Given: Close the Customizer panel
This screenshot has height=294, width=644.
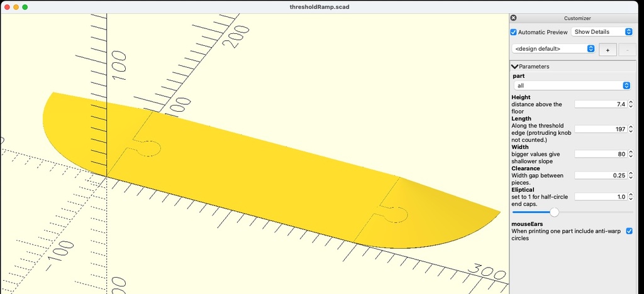Looking at the screenshot, I should pos(513,18).
